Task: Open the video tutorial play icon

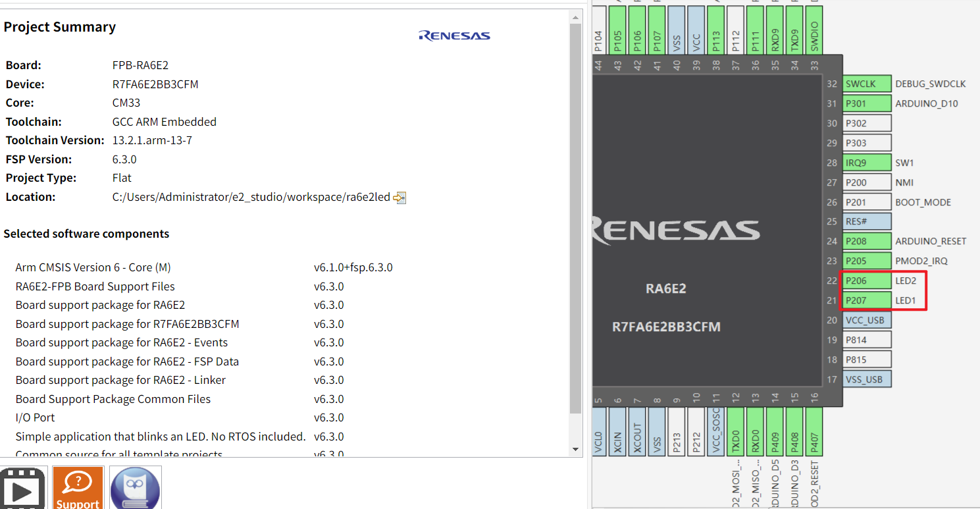Action: [x=23, y=488]
